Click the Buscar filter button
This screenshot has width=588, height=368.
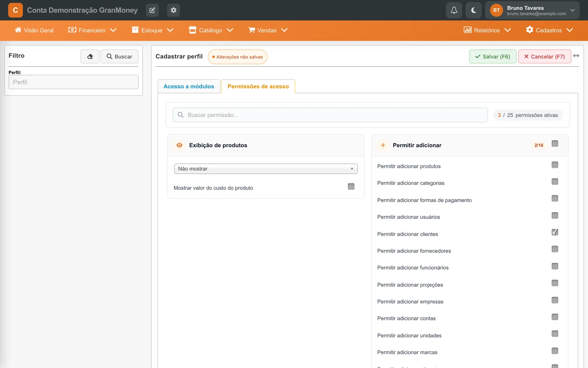tap(119, 56)
